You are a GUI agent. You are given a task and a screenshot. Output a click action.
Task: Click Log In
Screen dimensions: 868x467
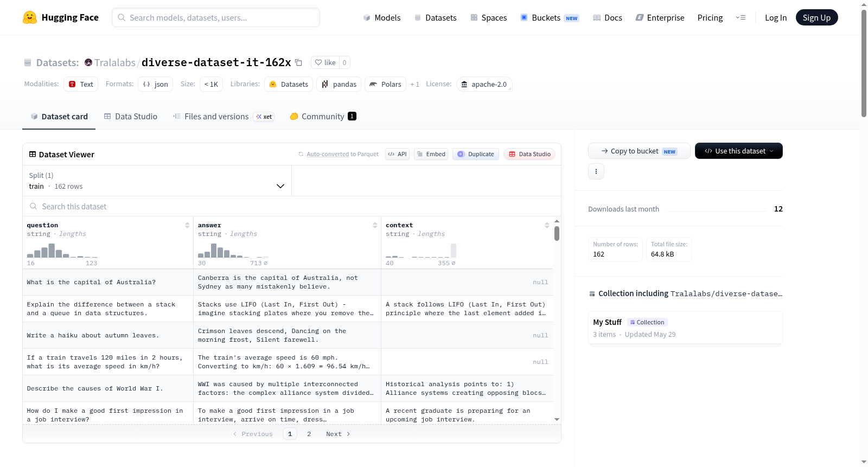click(x=776, y=17)
